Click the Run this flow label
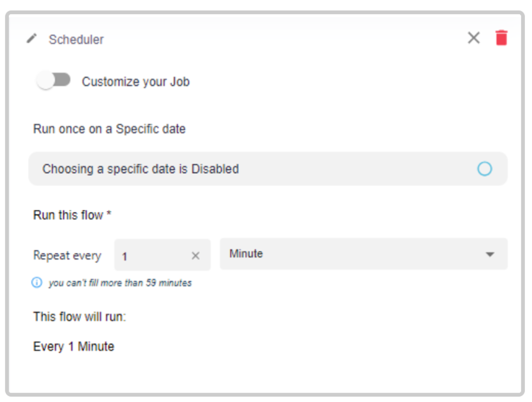The image size is (532, 402). coord(73,215)
